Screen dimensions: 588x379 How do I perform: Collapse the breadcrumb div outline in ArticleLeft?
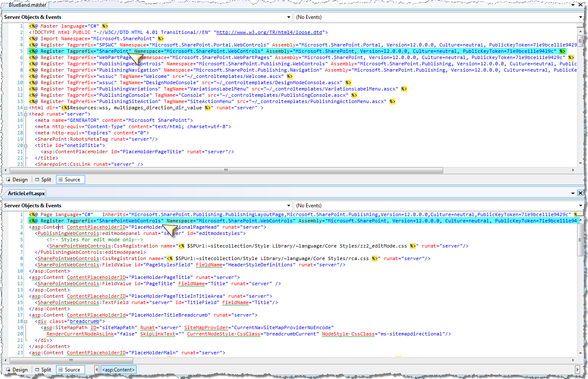[x=26, y=321]
